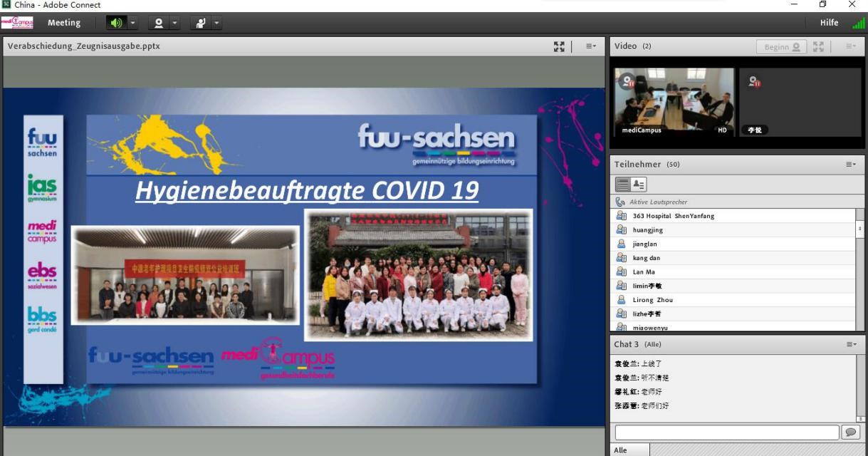
Task: Click paused camera icon on mediCampus video
Action: tap(627, 83)
